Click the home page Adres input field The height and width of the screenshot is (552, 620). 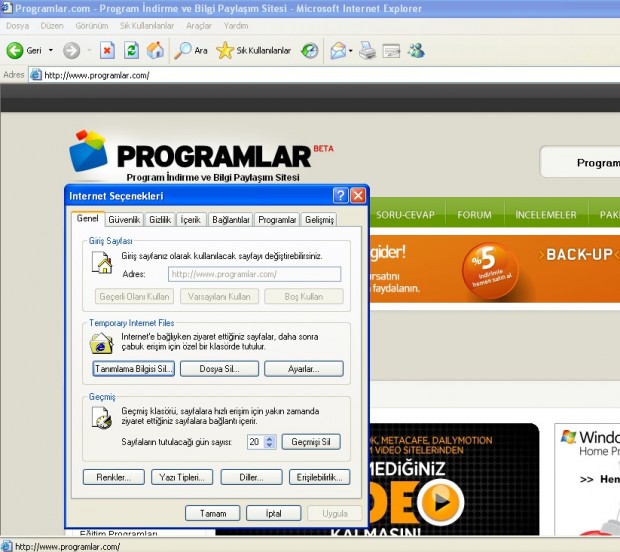pos(254,274)
